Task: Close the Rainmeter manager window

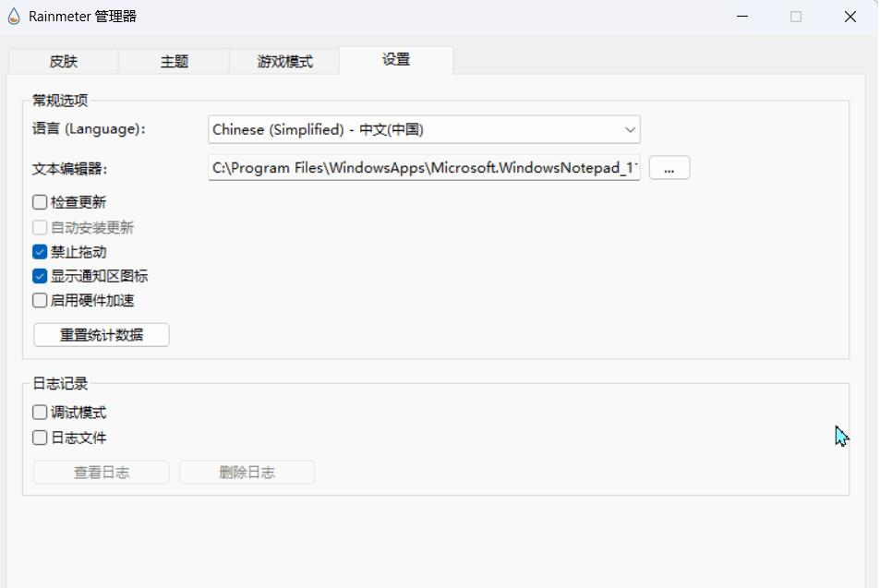Action: 850,17
